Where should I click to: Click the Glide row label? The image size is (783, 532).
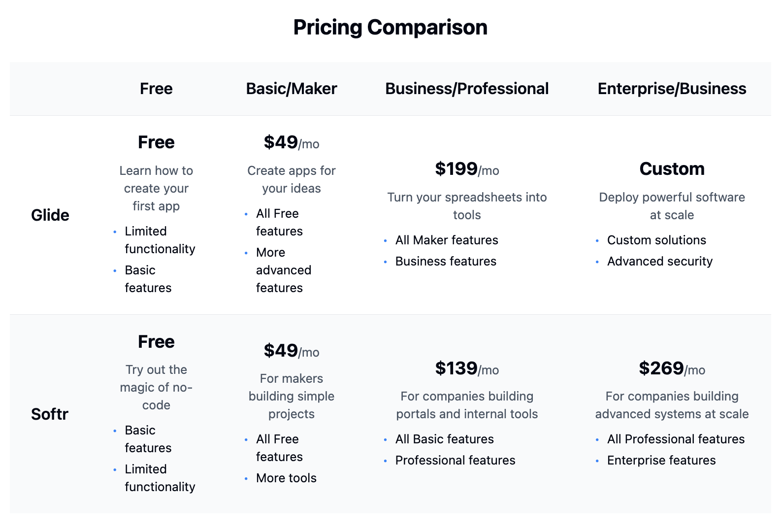50,215
